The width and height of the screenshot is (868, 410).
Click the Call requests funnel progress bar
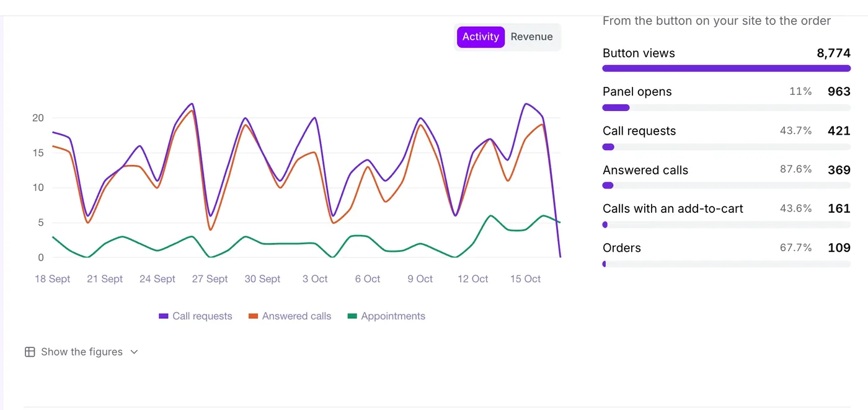click(x=727, y=146)
